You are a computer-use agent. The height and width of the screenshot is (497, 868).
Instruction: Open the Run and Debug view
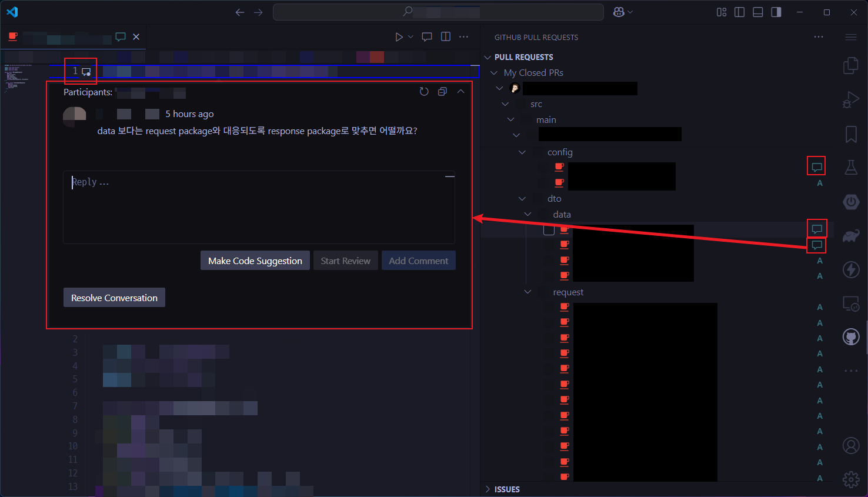pos(851,100)
